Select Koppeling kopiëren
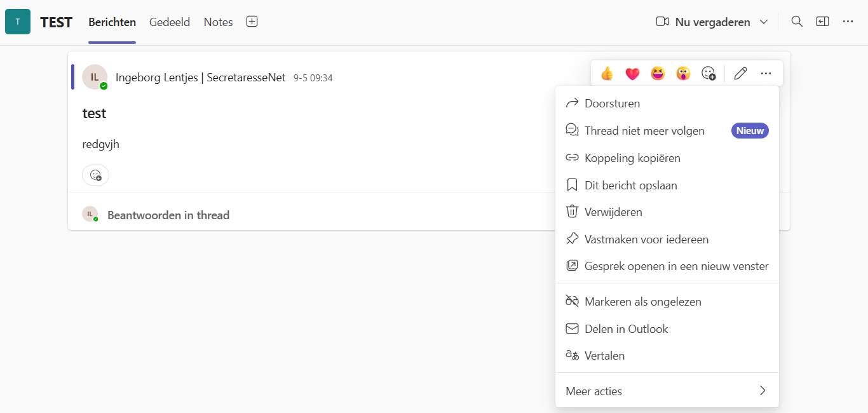Viewport: 868px width, 413px height. click(x=667, y=158)
